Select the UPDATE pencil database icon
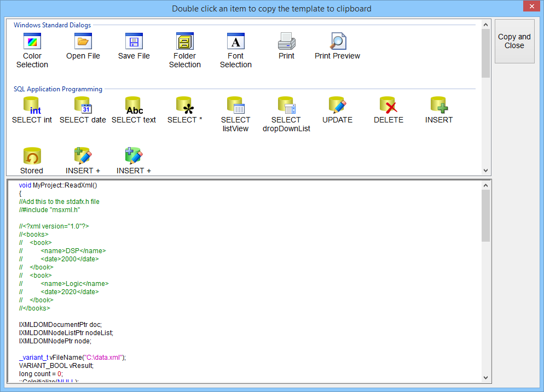This screenshot has width=544, height=392. click(338, 106)
